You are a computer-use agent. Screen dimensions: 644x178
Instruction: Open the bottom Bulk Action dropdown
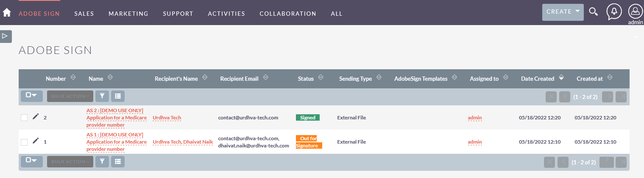point(70,161)
